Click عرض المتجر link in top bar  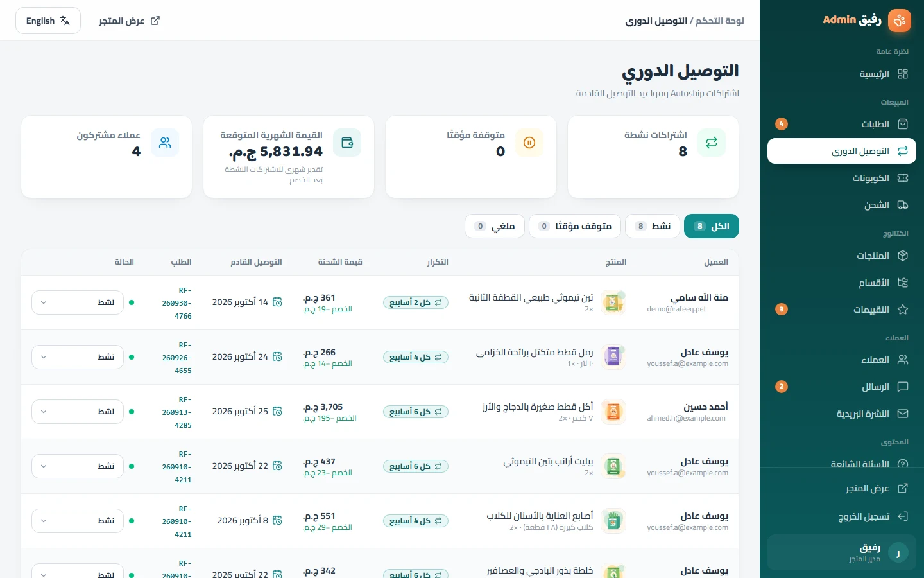(129, 21)
